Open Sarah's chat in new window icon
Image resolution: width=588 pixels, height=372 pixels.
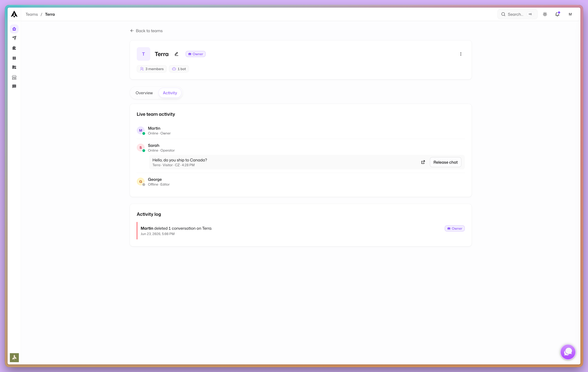pos(423,162)
